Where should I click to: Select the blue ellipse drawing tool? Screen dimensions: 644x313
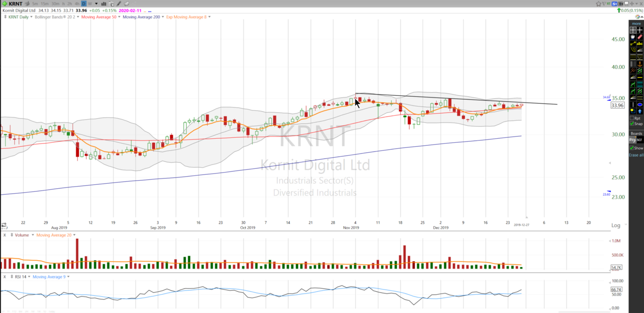coord(640,103)
